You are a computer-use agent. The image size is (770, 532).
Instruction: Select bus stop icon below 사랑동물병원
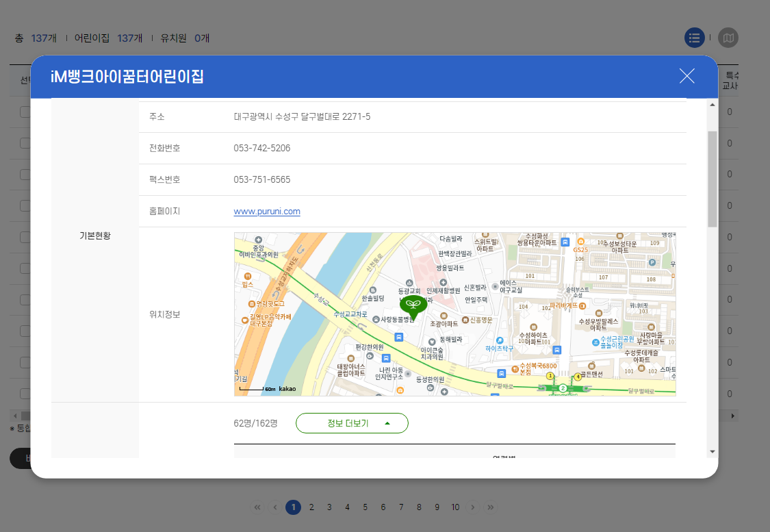(399, 337)
